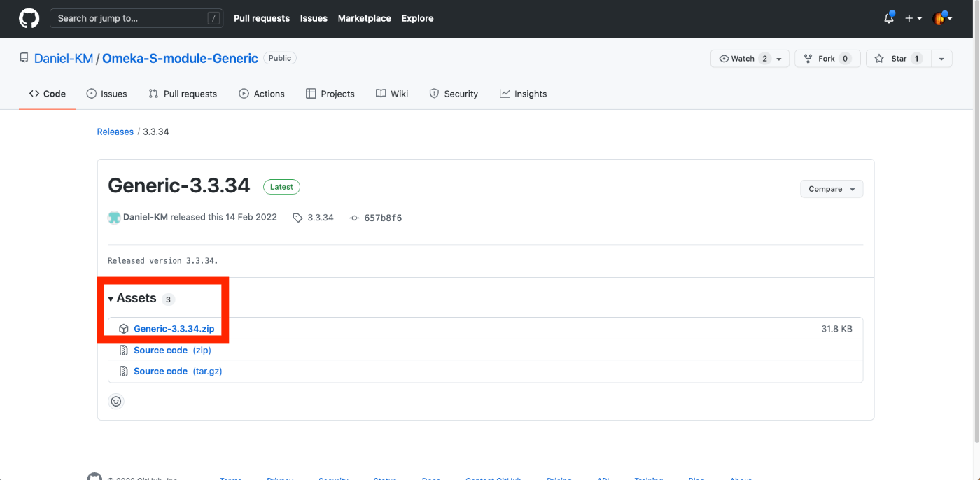Add a reaction with the smiley button
The width and height of the screenshot is (980, 480).
coord(116,401)
